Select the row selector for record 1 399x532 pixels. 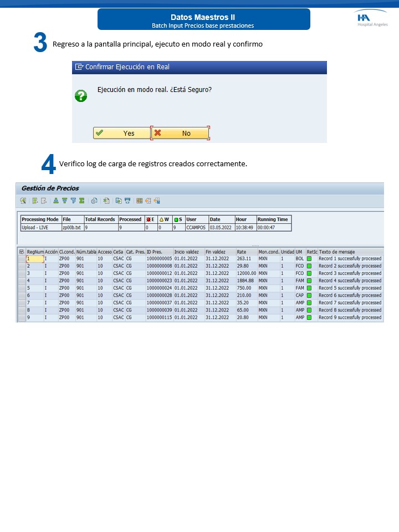[x=22, y=259]
